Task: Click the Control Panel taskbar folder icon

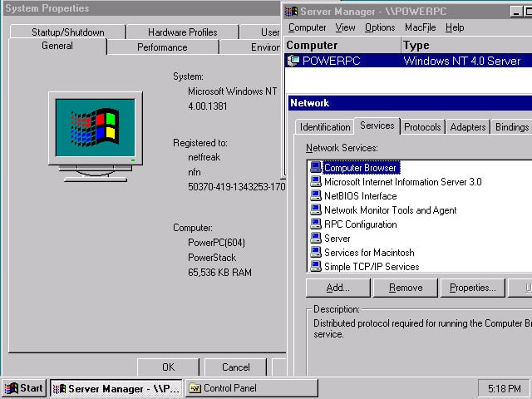Action: click(195, 388)
